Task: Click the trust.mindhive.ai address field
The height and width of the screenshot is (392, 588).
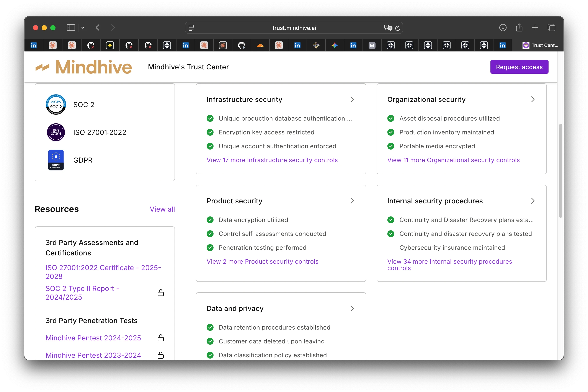Action: (294, 28)
